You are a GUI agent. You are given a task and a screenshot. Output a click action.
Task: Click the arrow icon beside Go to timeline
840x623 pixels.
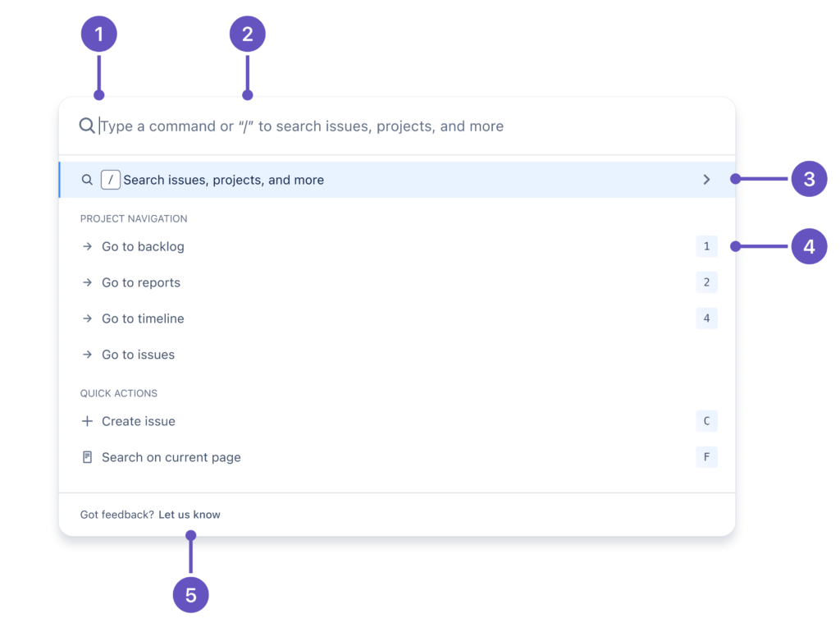(88, 318)
